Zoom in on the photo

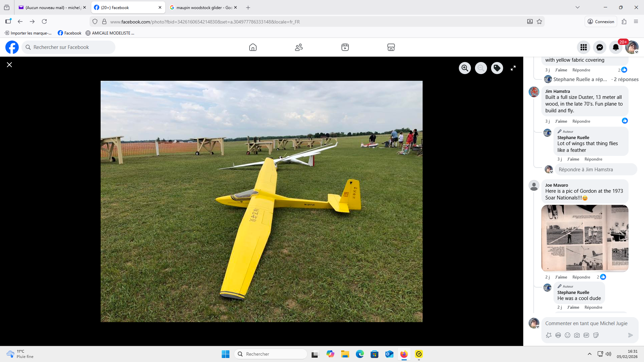click(x=465, y=68)
